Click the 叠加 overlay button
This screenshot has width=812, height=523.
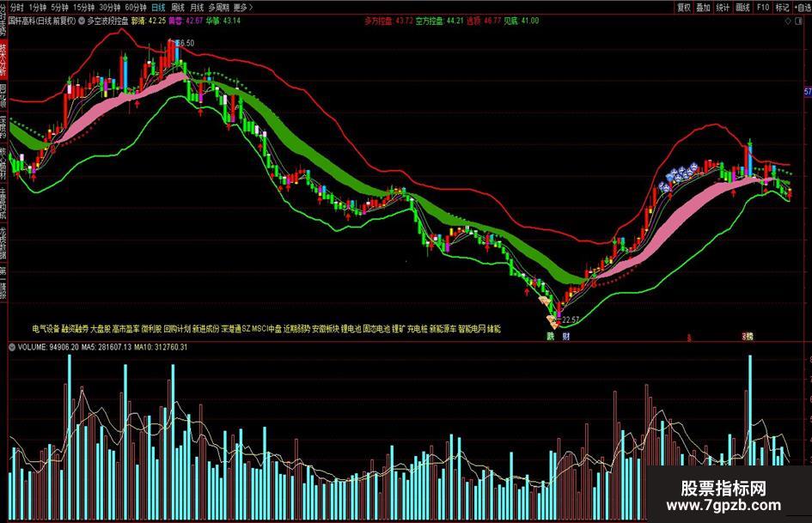(703, 7)
